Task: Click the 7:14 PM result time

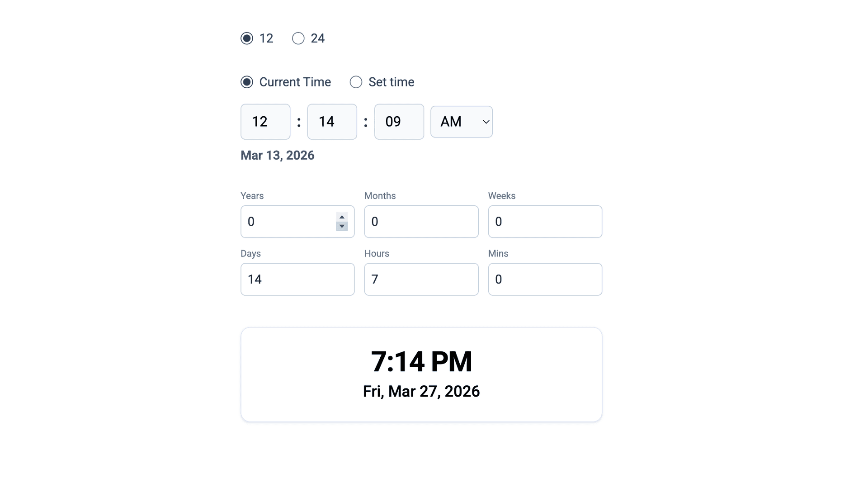Action: pos(421,361)
